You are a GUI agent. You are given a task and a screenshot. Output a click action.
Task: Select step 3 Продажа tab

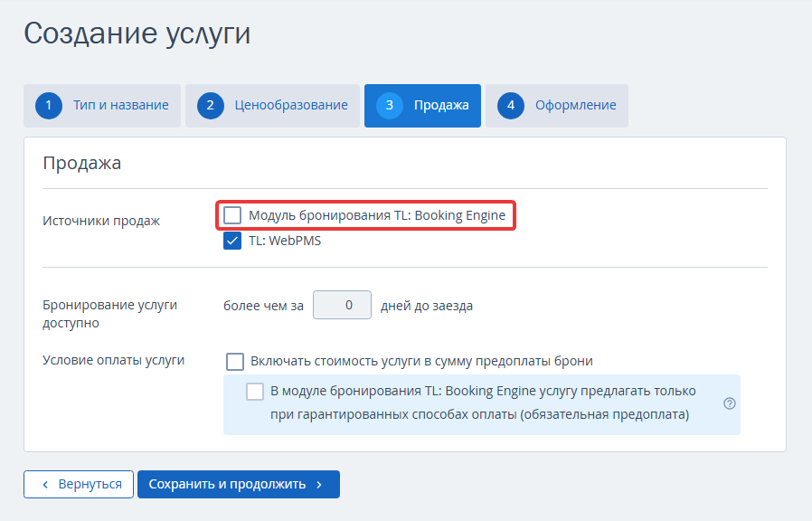(422, 106)
